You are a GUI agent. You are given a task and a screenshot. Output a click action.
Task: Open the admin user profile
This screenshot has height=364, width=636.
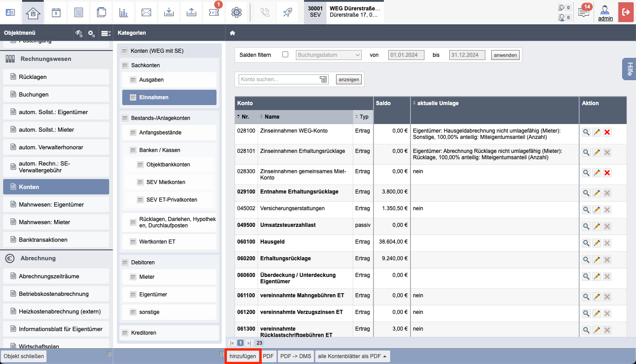(605, 13)
